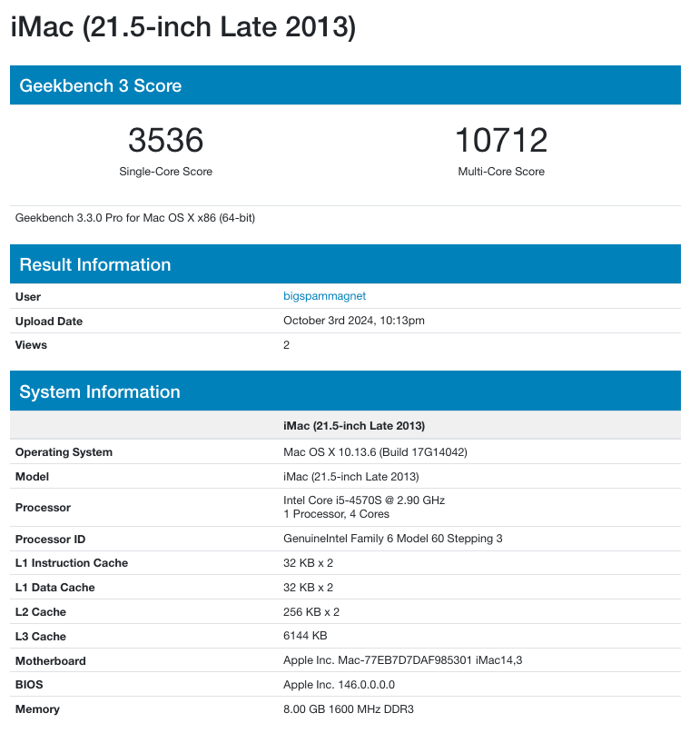The height and width of the screenshot is (733, 700).
Task: Click the bold iMac (21.5-inch Late 2013) column header
Action: pyautogui.click(x=354, y=426)
